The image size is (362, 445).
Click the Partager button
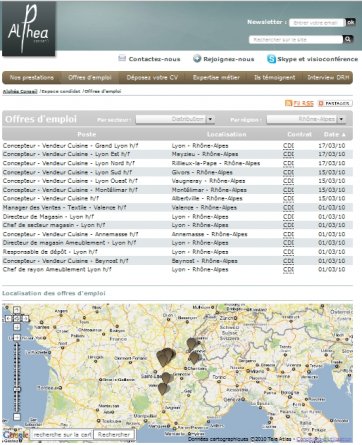(x=335, y=103)
